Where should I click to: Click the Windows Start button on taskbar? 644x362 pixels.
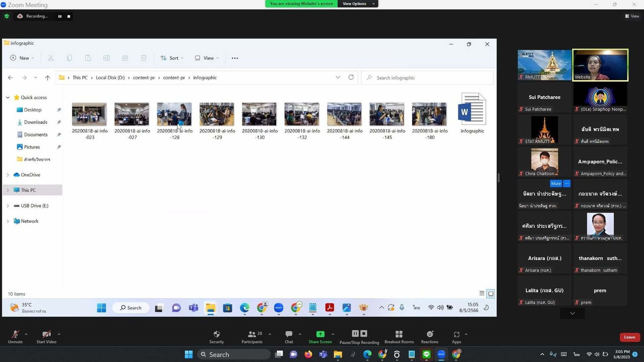pos(189,354)
